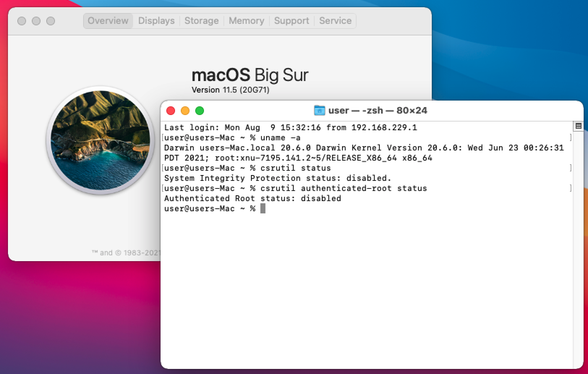The height and width of the screenshot is (374, 588).
Task: Open the Displays tab
Action: (x=156, y=21)
